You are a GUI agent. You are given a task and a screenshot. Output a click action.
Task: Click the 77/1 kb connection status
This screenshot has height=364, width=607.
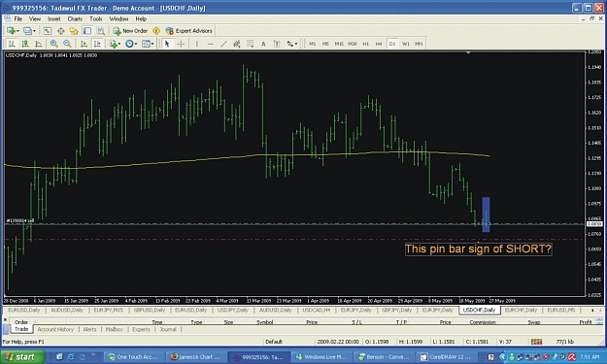tap(564, 342)
